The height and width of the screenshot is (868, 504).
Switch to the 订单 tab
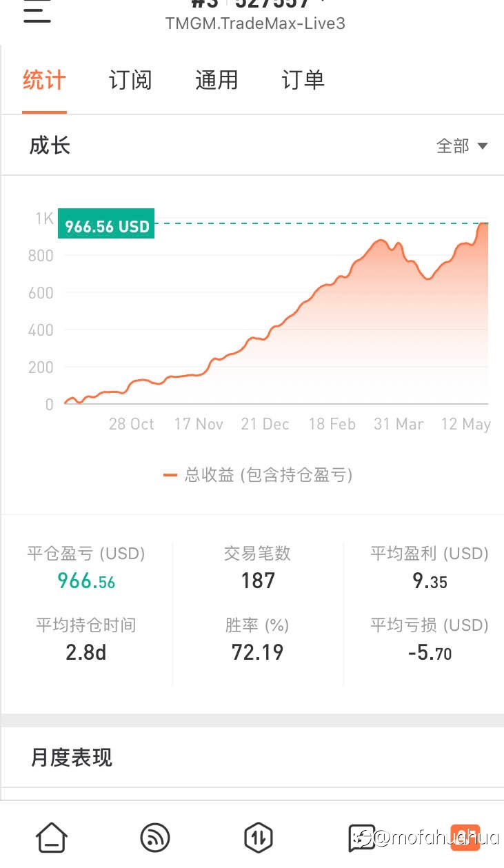[x=303, y=80]
